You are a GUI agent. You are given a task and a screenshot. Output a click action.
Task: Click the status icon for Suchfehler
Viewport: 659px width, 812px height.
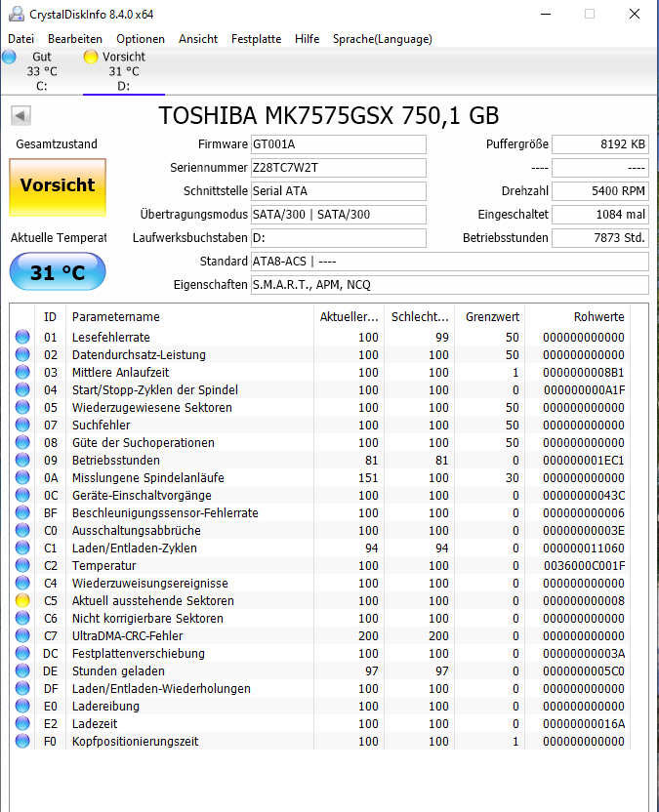pyautogui.click(x=22, y=426)
